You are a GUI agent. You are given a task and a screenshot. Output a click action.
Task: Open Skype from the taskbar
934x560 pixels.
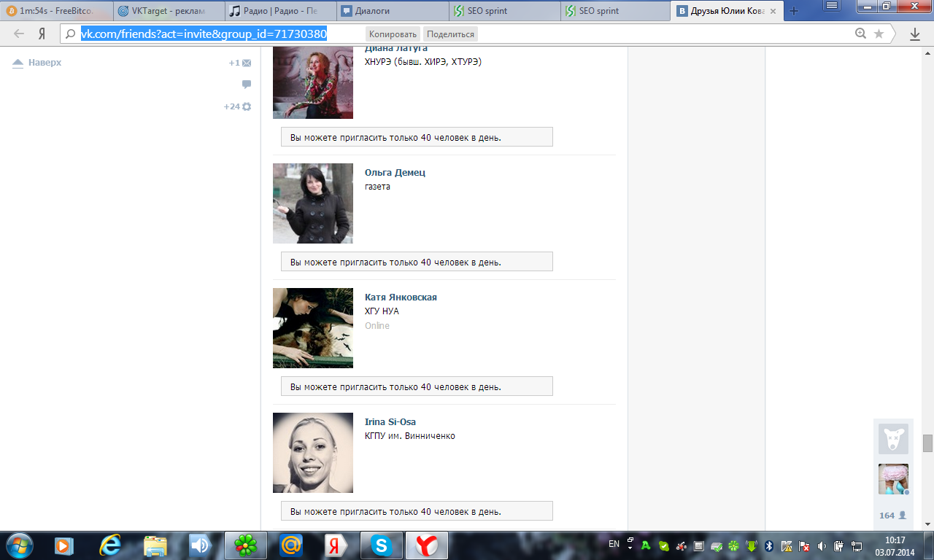click(x=381, y=545)
